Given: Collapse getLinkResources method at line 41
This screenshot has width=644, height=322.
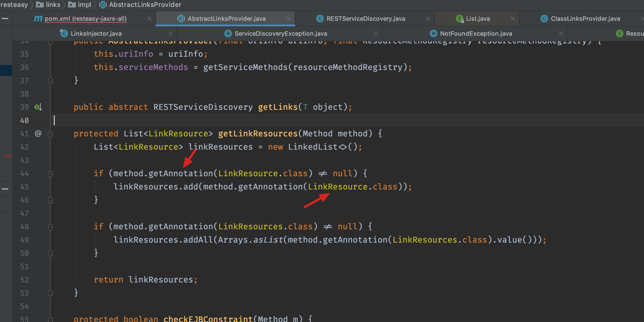Looking at the screenshot, I should pos(50,134).
